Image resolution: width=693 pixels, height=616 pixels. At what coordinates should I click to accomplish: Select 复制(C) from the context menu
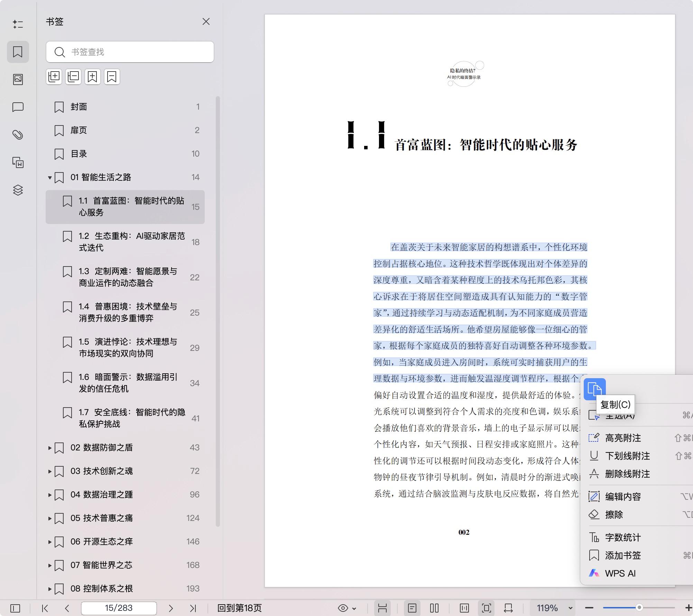[x=616, y=405]
